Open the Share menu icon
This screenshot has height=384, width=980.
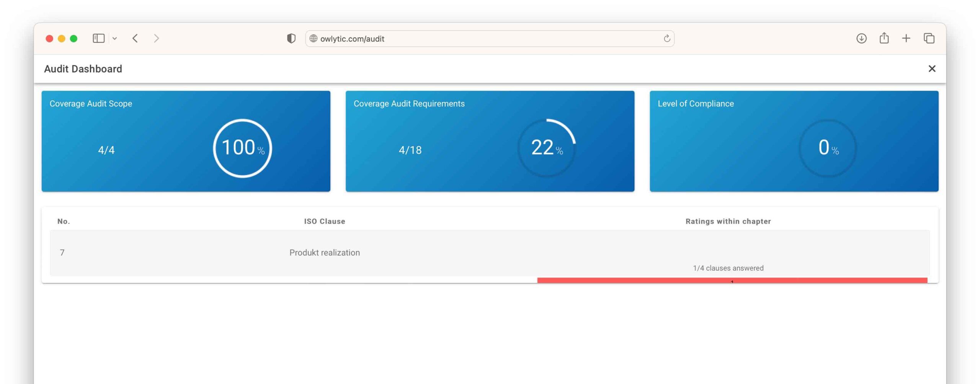tap(884, 38)
